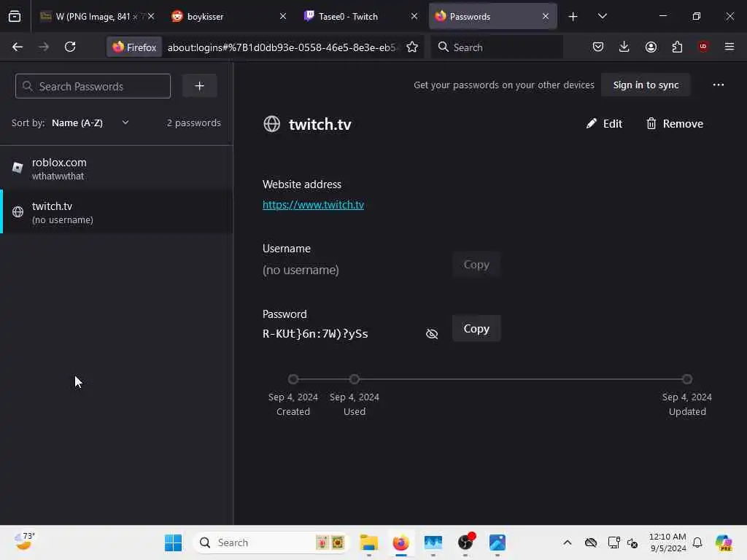747x560 pixels.
Task: Click the Windows taskbar Search box
Action: click(x=271, y=542)
